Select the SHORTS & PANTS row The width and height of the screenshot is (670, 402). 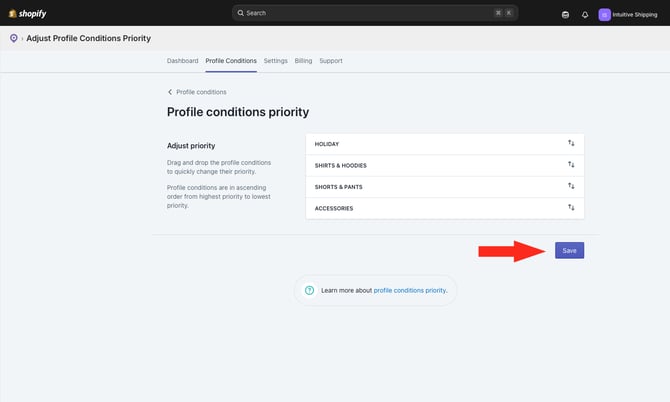[445, 187]
